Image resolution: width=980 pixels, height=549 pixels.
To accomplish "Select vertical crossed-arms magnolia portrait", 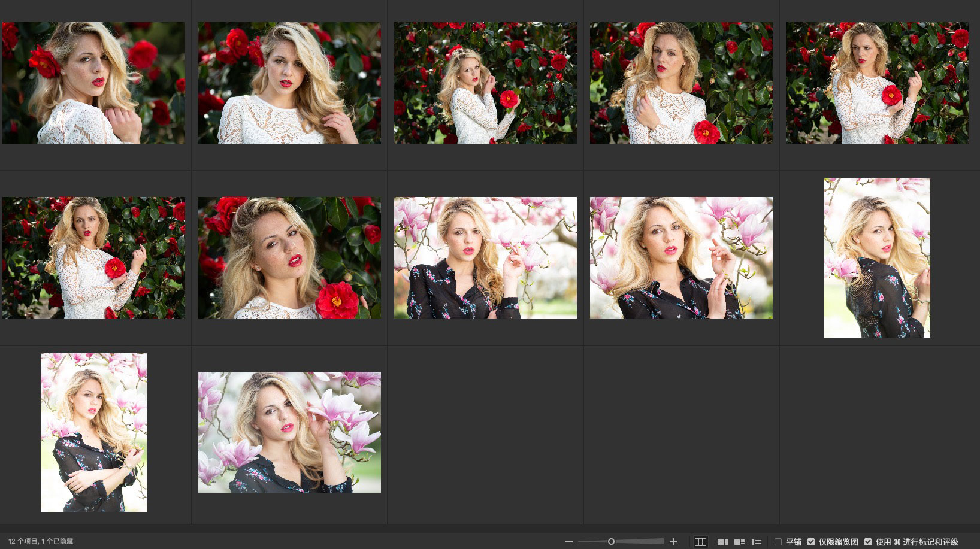I will click(93, 432).
